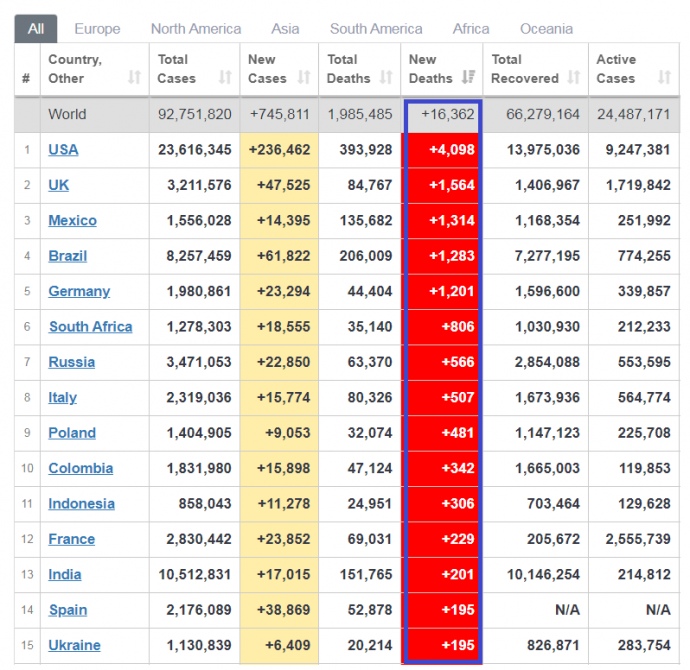Click USA's red +4,098 new deaths cell
Screen dimensions: 690x670
click(x=441, y=150)
